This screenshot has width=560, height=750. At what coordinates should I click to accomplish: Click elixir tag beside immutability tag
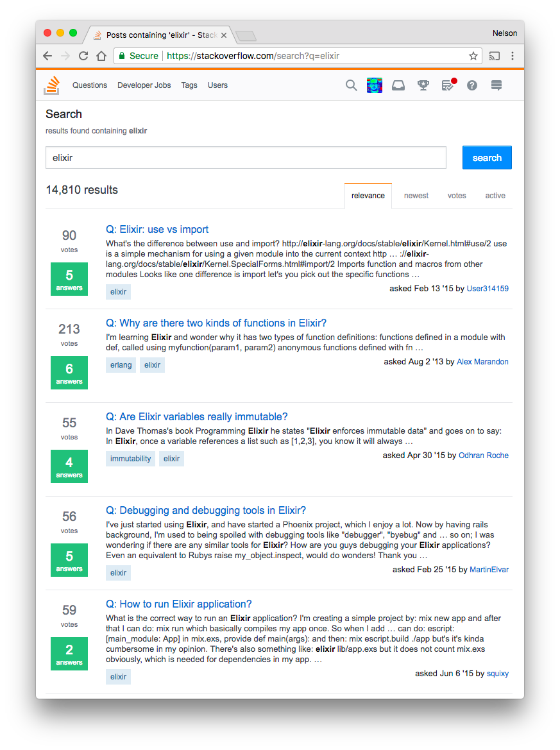172,459
